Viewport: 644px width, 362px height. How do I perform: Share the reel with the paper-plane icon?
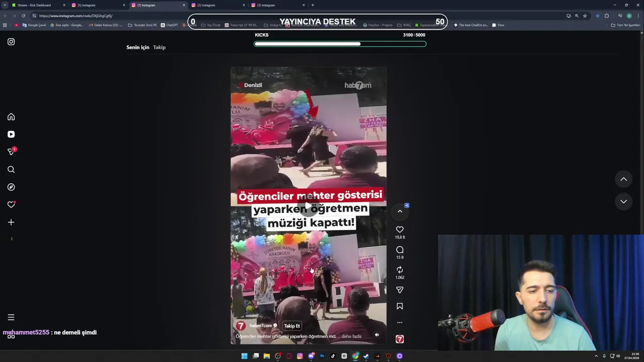pyautogui.click(x=399, y=290)
